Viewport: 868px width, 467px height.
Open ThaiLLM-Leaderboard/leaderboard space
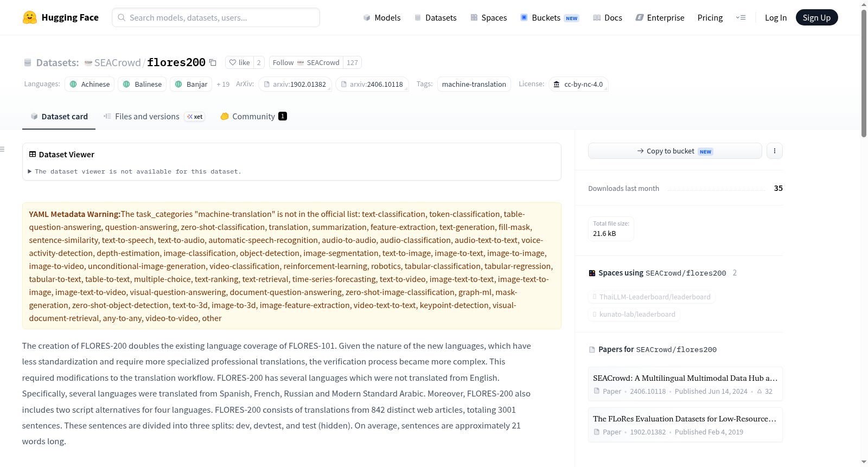(x=652, y=297)
